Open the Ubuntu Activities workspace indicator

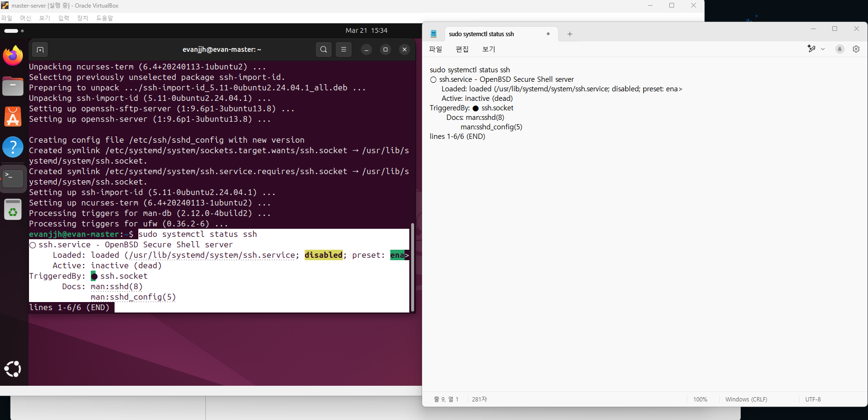pos(14,31)
